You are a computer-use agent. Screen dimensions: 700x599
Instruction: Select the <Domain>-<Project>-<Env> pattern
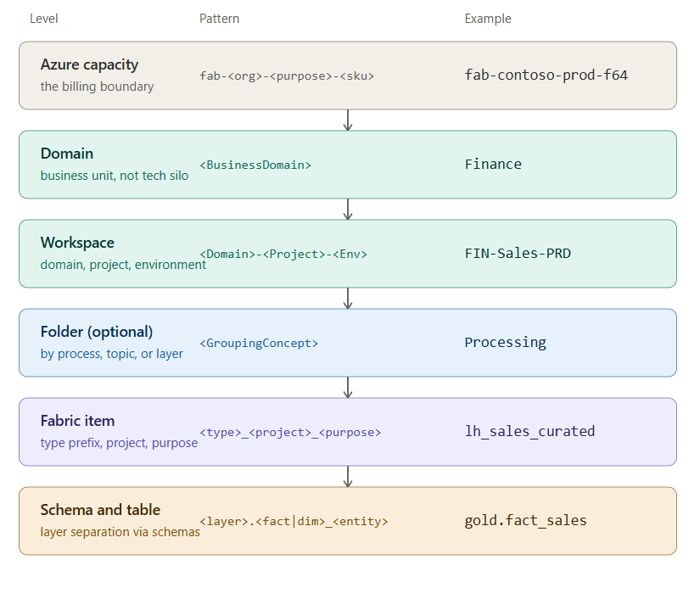coord(283,254)
